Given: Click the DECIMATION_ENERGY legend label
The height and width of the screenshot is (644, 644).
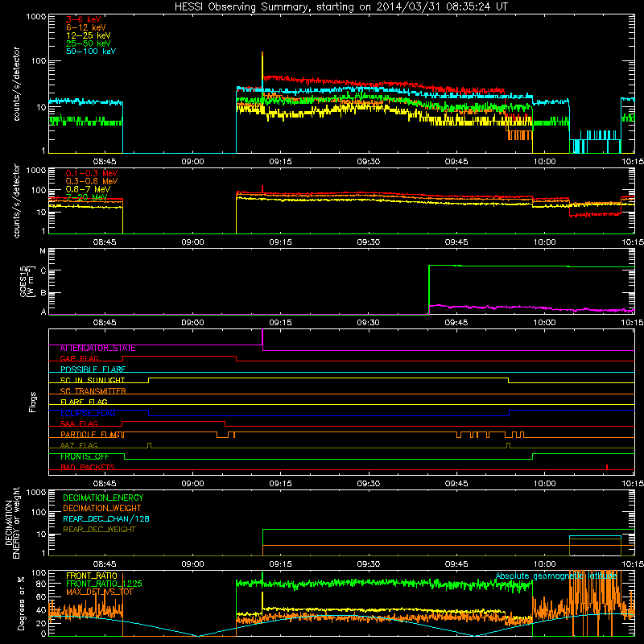Looking at the screenshot, I should click(103, 497).
